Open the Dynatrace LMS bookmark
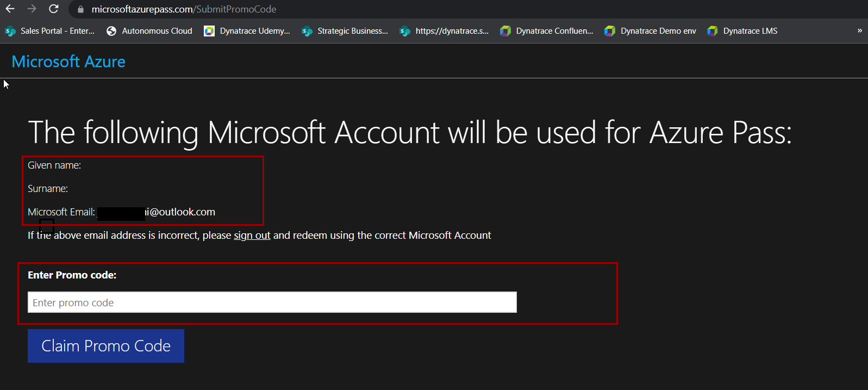 tap(742, 31)
